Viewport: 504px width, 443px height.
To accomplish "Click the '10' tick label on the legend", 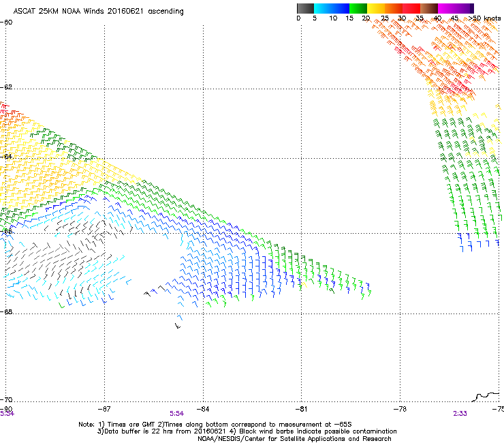I will [333, 18].
